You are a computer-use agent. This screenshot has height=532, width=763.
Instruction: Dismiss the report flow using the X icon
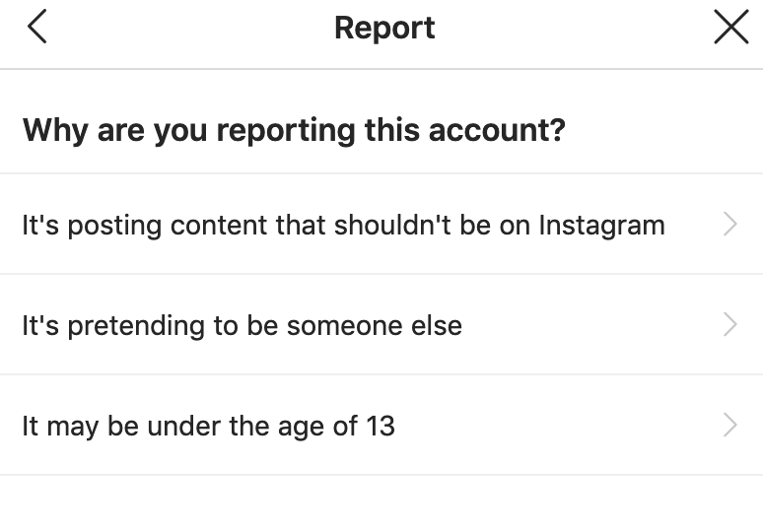click(730, 28)
